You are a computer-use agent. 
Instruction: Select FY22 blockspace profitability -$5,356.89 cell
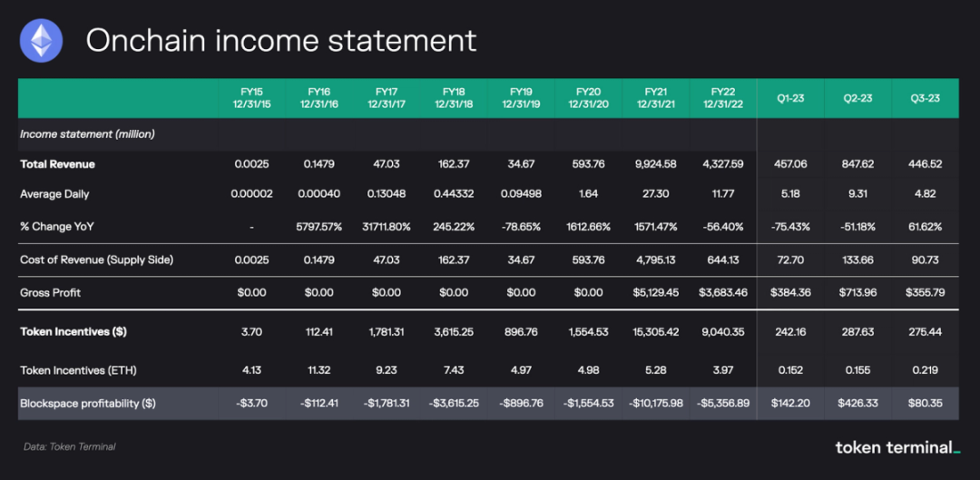pos(724,404)
